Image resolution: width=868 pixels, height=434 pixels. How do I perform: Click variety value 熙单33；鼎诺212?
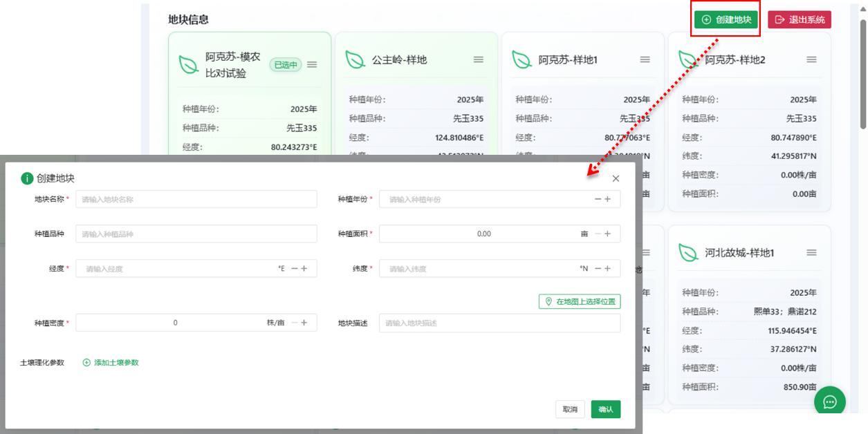click(x=786, y=312)
